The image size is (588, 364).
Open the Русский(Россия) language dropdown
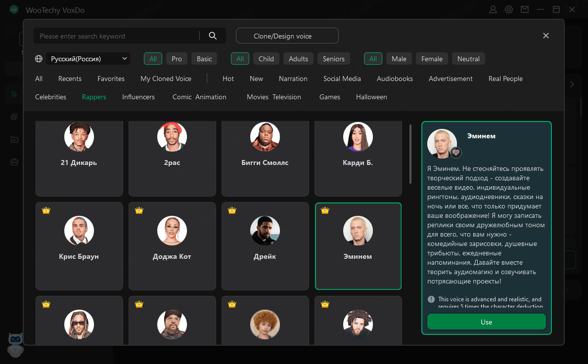pyautogui.click(x=88, y=59)
